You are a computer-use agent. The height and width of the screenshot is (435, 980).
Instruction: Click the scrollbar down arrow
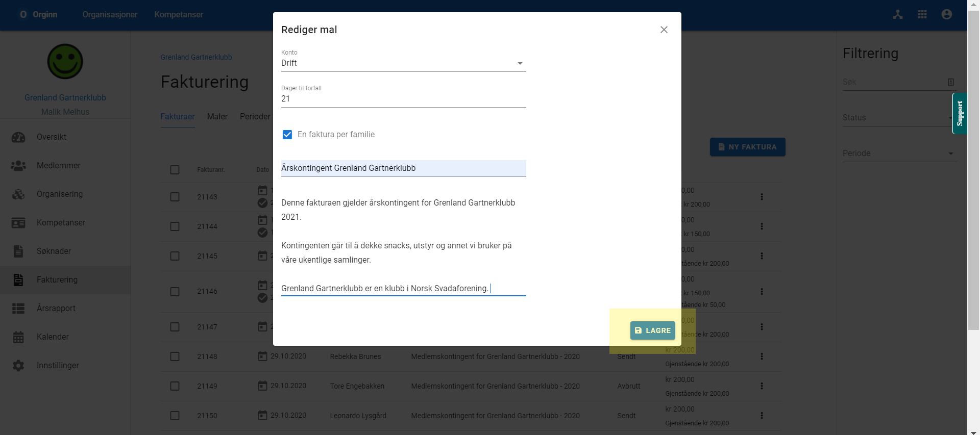coord(974,432)
